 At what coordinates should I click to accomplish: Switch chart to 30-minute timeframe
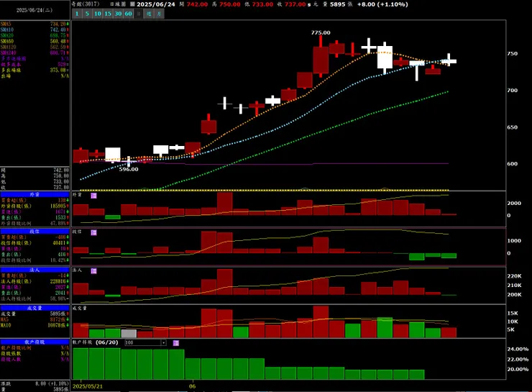coord(118,14)
